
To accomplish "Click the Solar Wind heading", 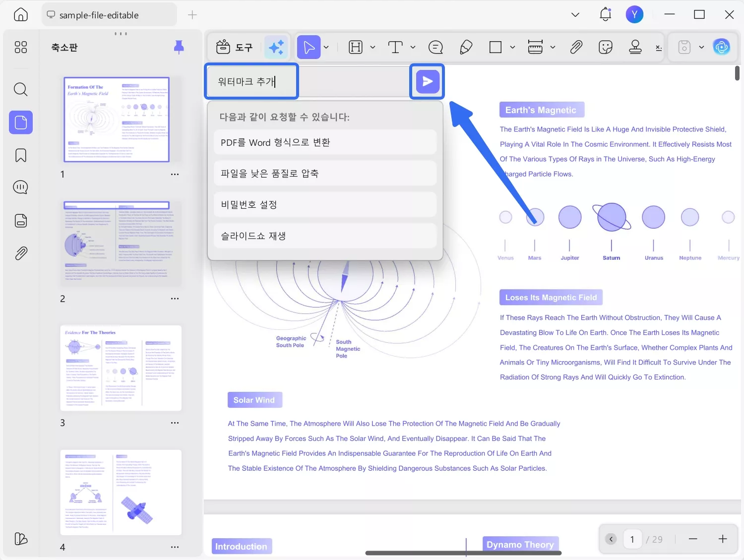I will point(254,400).
